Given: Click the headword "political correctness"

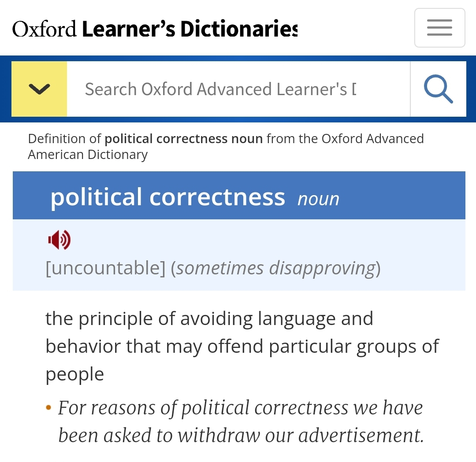Looking at the screenshot, I should click(168, 197).
